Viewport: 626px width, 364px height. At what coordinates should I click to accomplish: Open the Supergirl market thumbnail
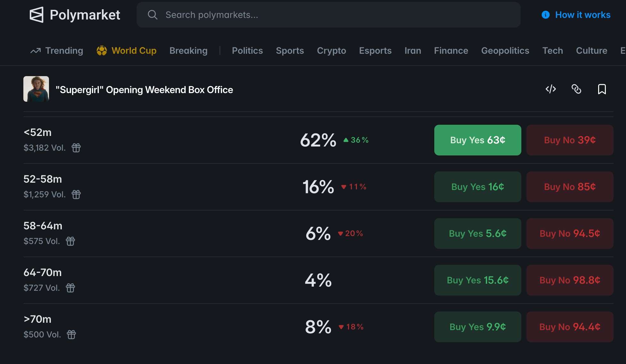[x=36, y=89]
